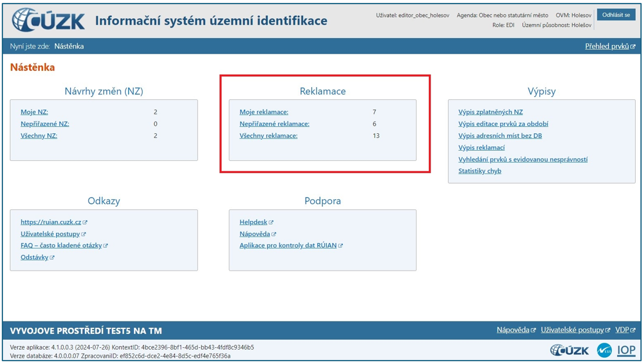Click the external link icon beside footer VDP
This screenshot has height=363, width=644.
632,331
